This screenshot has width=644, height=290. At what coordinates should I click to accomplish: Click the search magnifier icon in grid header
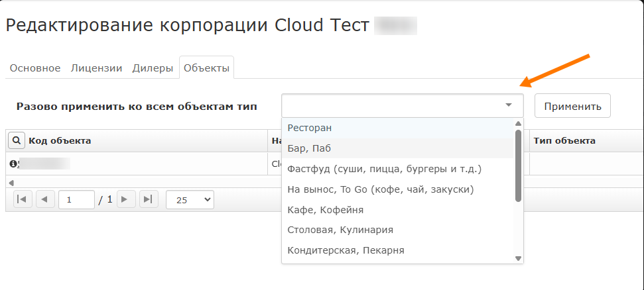(x=17, y=140)
